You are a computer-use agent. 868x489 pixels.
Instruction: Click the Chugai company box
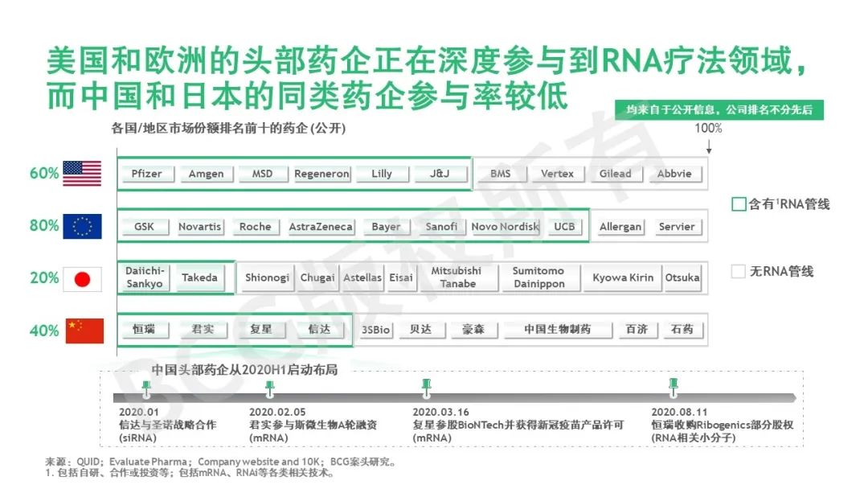pyautogui.click(x=317, y=277)
